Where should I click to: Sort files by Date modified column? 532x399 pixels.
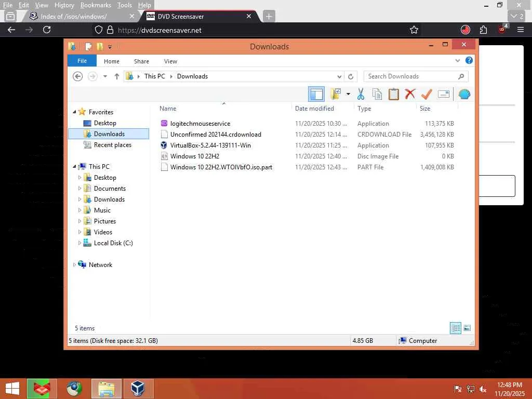pyautogui.click(x=314, y=109)
